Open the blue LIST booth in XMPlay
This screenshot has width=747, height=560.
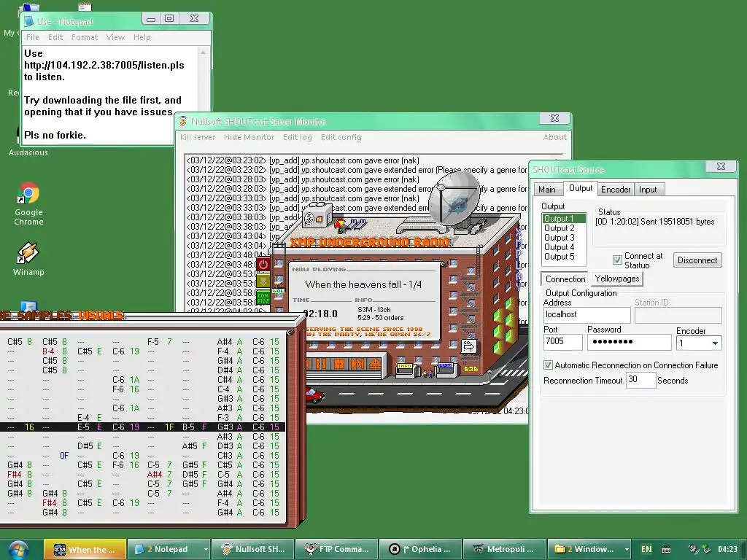(446, 369)
